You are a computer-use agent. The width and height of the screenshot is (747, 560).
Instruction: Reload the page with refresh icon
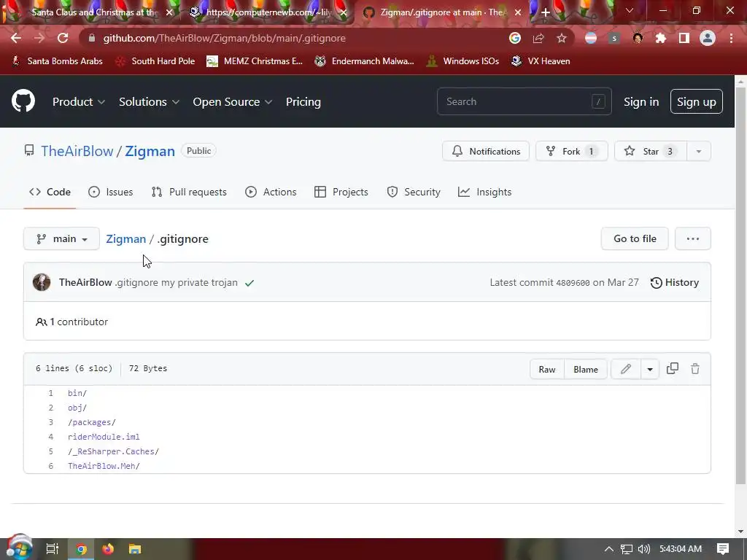coord(63,38)
